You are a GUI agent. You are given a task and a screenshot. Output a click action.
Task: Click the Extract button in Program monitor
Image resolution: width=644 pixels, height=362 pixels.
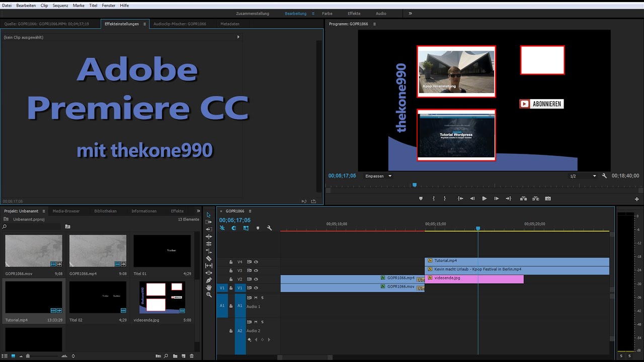coord(535,199)
